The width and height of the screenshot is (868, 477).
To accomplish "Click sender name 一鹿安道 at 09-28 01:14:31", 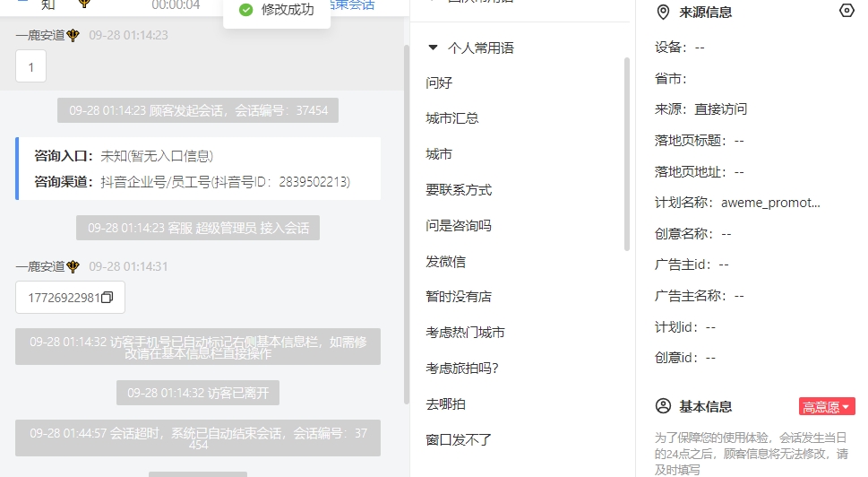I will pos(41,266).
